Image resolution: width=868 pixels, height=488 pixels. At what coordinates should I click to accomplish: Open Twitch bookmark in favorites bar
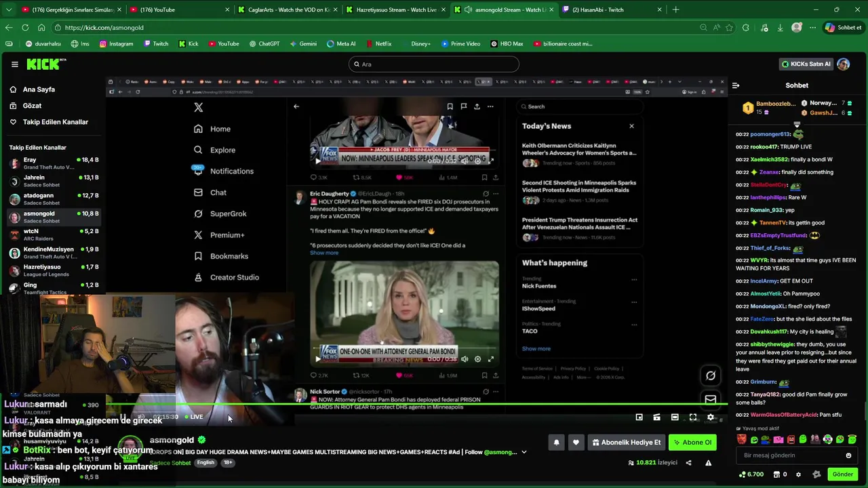[x=155, y=43]
